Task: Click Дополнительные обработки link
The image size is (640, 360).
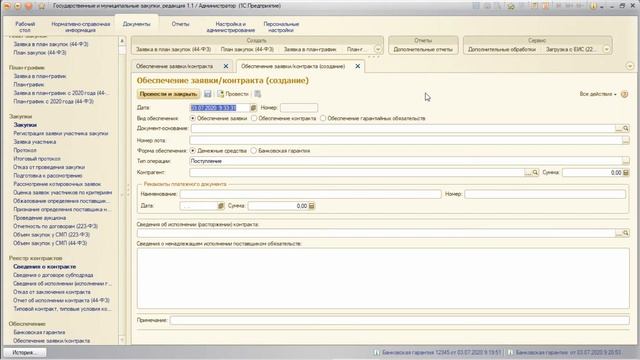Action: click(x=502, y=49)
